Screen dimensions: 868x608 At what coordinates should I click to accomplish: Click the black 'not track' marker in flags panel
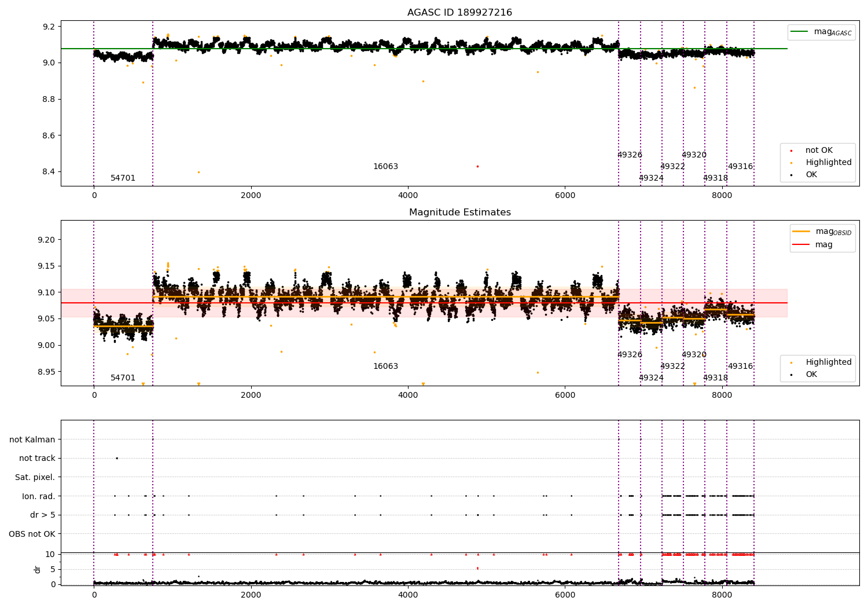117,459
